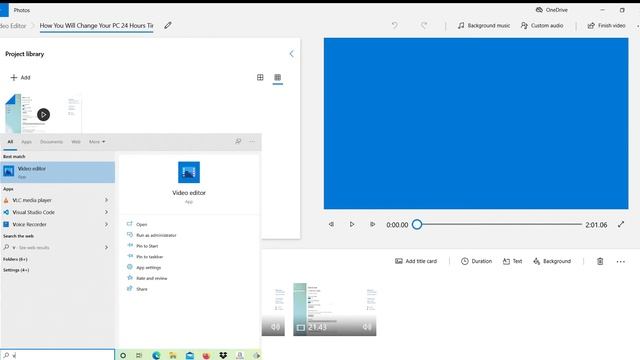This screenshot has width=640, height=360.
Task: Expand VLC media player result arrow
Action: 106,200
